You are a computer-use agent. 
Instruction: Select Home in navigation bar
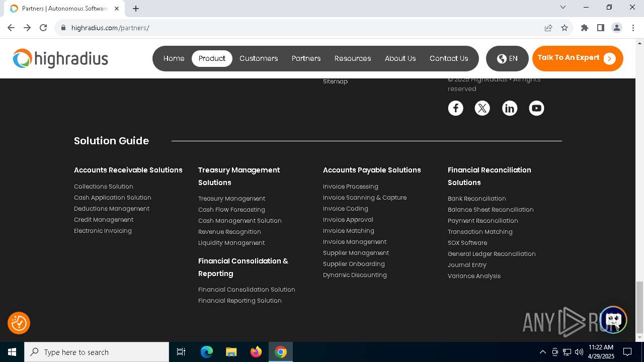click(174, 58)
